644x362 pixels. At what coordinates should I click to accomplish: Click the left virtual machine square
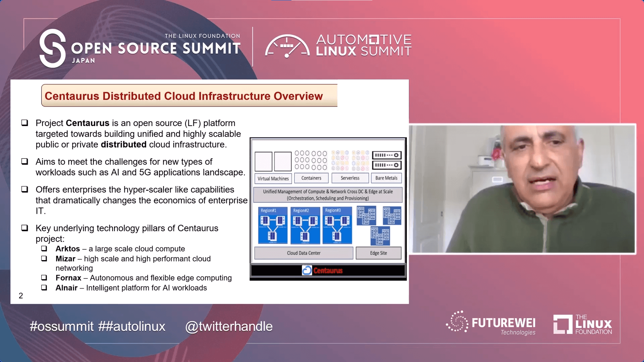point(263,162)
